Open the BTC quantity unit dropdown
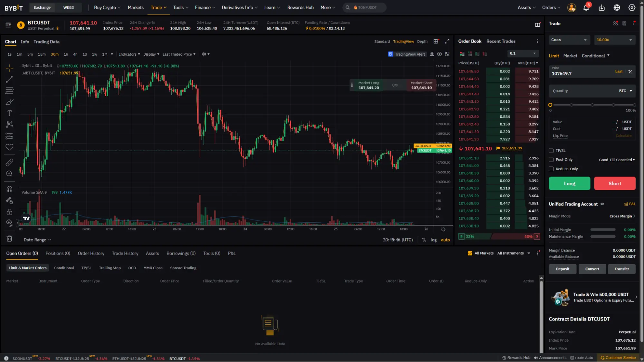 pos(625,91)
